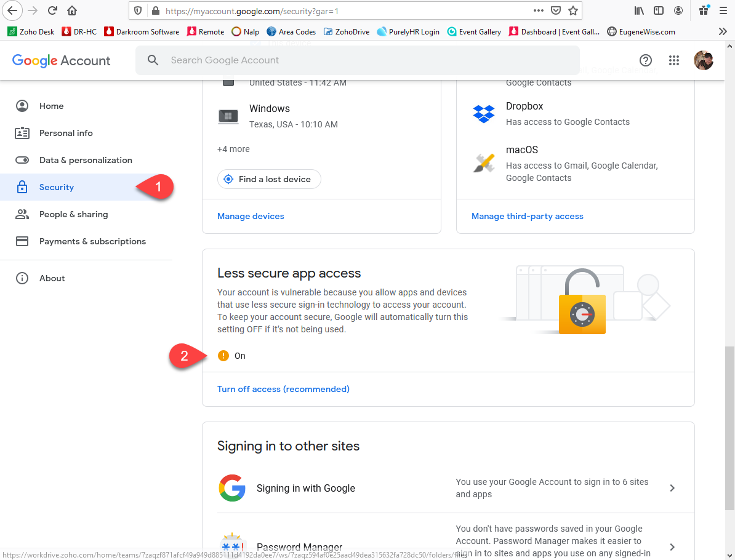Open your Google account profile avatar

pos(704,60)
